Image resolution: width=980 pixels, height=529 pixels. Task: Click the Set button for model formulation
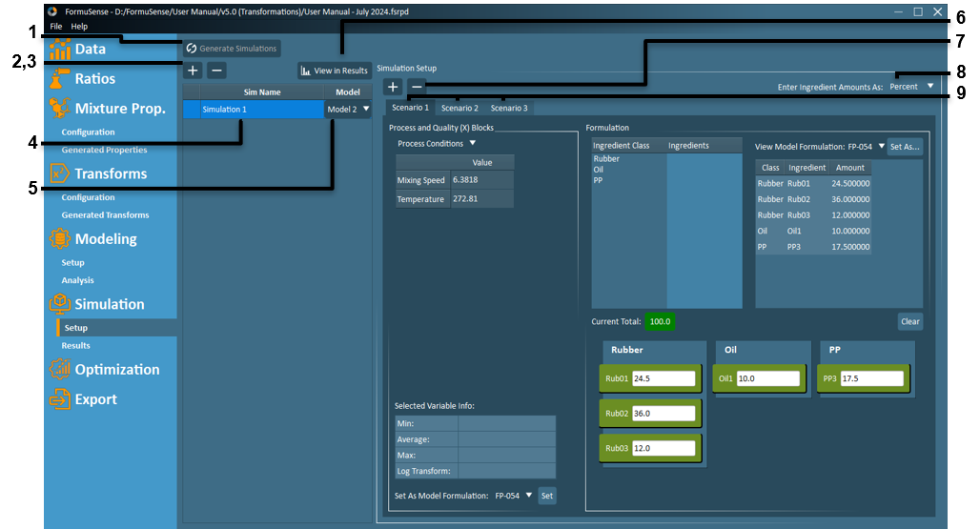547,496
